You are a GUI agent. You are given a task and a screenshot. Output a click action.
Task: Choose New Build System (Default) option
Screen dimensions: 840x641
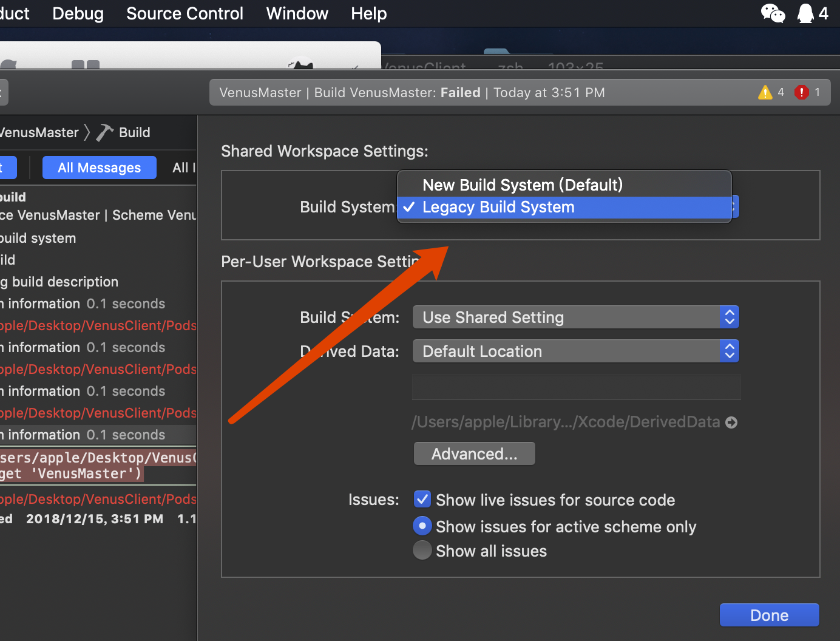[564, 185]
